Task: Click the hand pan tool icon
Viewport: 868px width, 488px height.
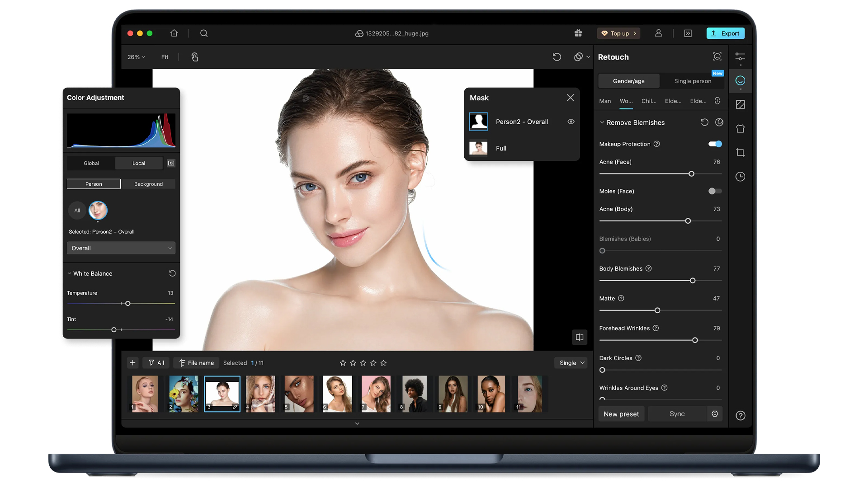Action: click(195, 57)
